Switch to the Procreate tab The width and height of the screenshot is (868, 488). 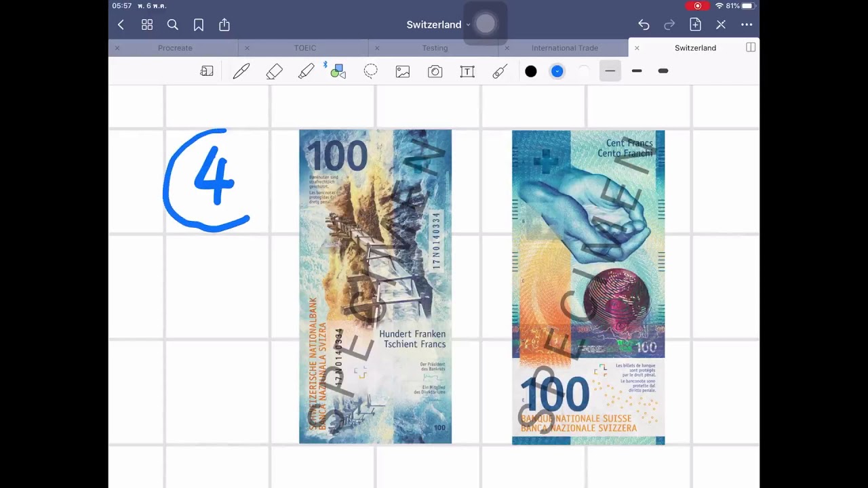tap(175, 48)
